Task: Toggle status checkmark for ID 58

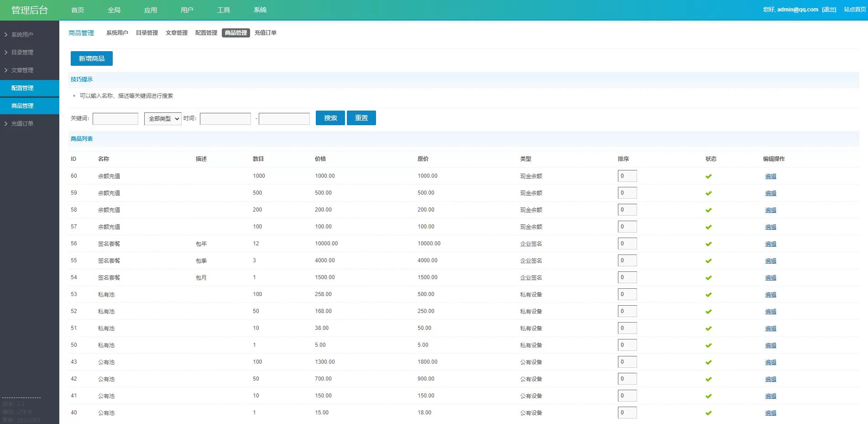Action: click(708, 210)
